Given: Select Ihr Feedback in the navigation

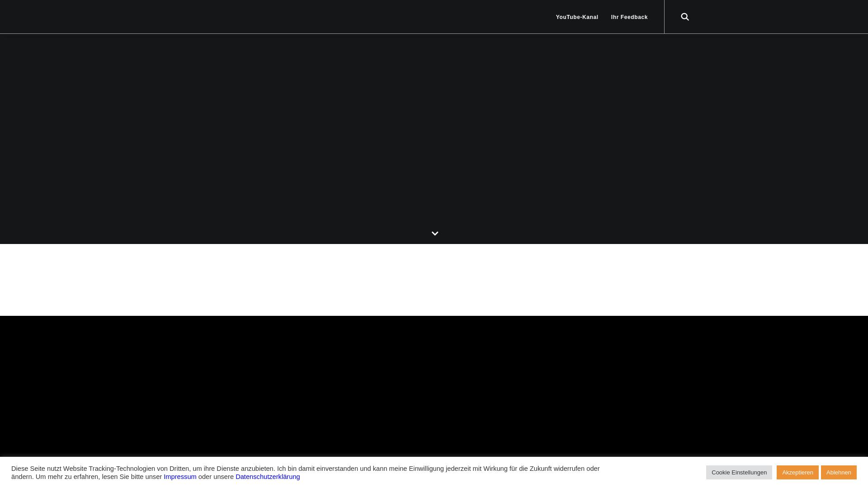Looking at the screenshot, I should [x=629, y=17].
